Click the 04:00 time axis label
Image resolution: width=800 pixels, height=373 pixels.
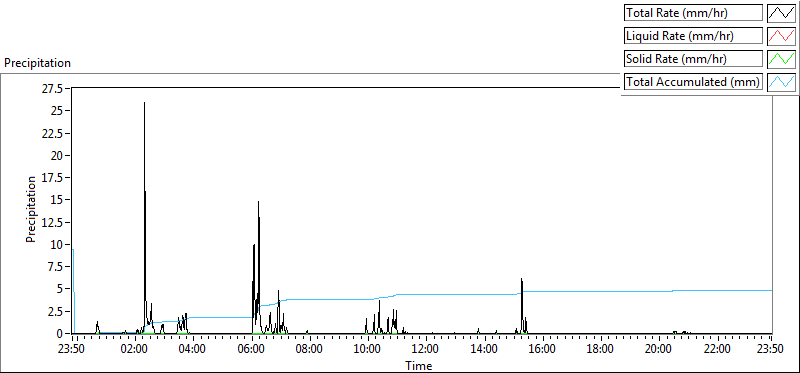(x=193, y=350)
